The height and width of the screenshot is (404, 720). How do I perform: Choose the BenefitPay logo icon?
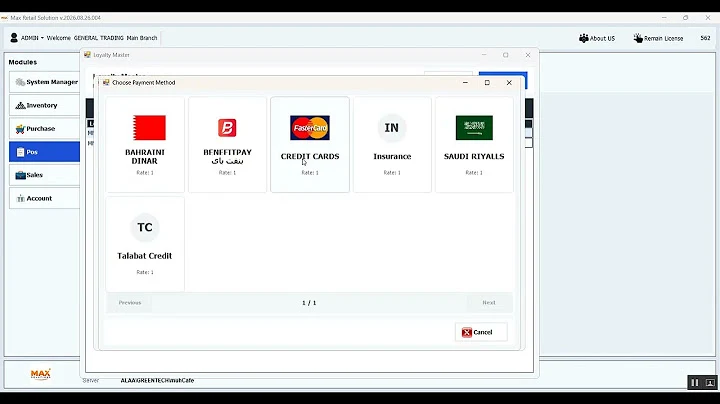click(x=227, y=128)
